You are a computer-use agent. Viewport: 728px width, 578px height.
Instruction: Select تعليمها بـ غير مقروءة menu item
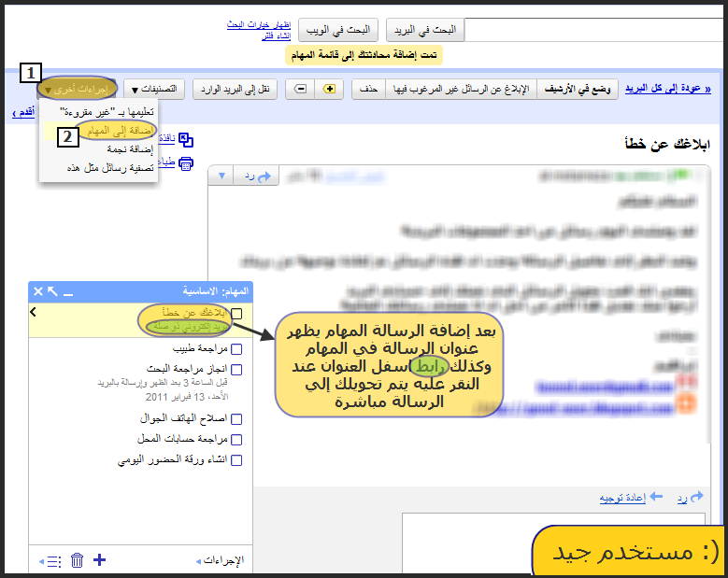pos(99,112)
